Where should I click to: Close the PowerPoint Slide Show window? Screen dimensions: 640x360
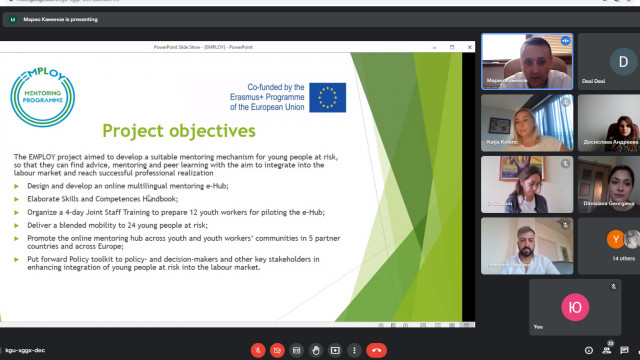point(469,47)
